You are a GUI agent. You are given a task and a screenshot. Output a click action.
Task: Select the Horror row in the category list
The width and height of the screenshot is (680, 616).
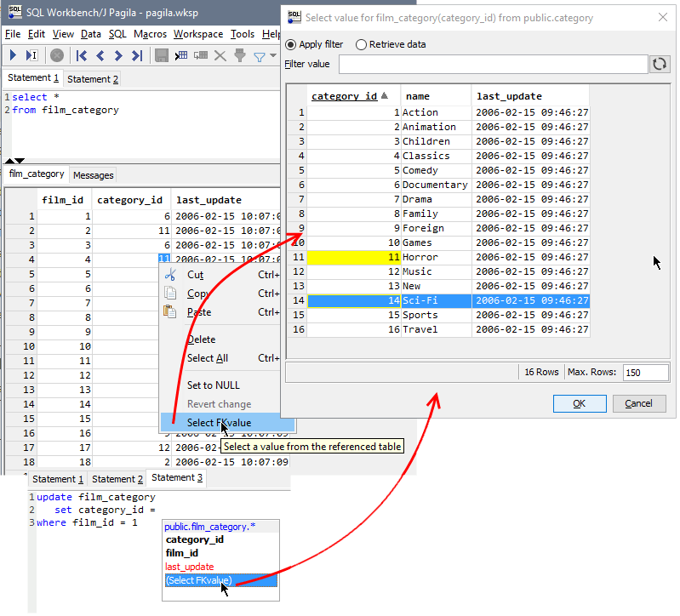448,258
